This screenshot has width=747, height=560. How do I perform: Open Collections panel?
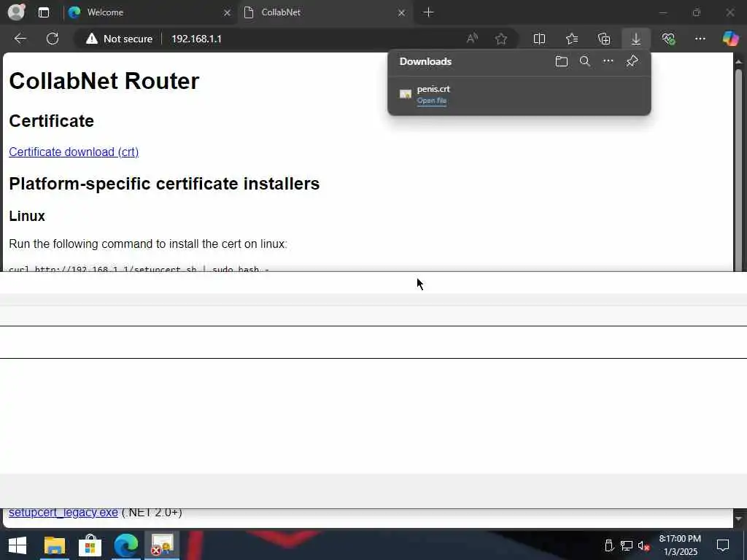coord(603,39)
